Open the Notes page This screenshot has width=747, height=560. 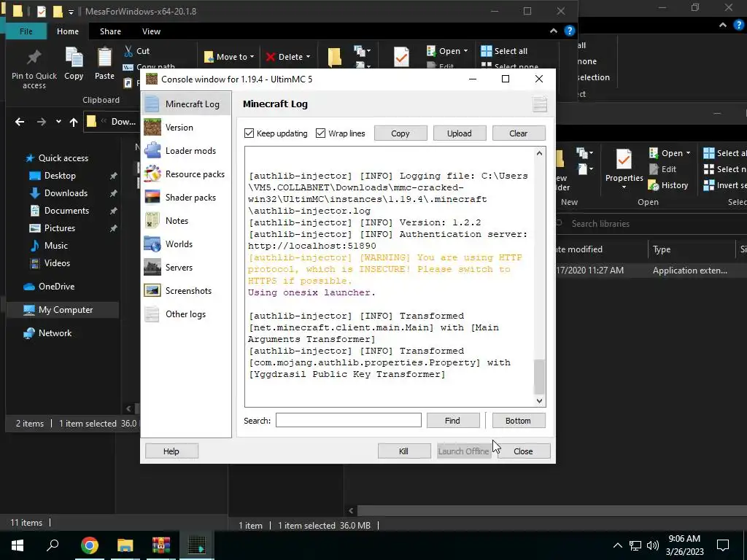tap(186, 220)
